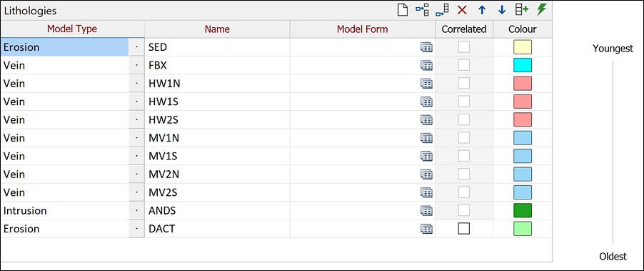Open Model Form editor for SED row

pos(427,47)
